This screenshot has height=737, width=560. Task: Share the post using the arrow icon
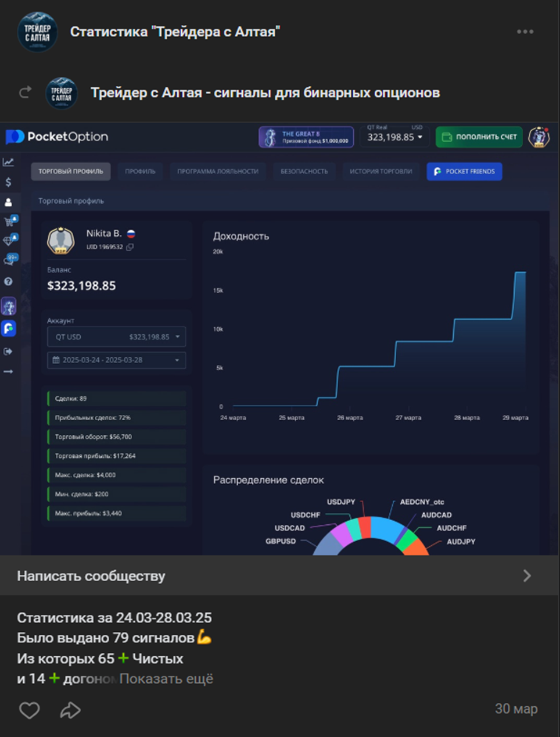70,710
